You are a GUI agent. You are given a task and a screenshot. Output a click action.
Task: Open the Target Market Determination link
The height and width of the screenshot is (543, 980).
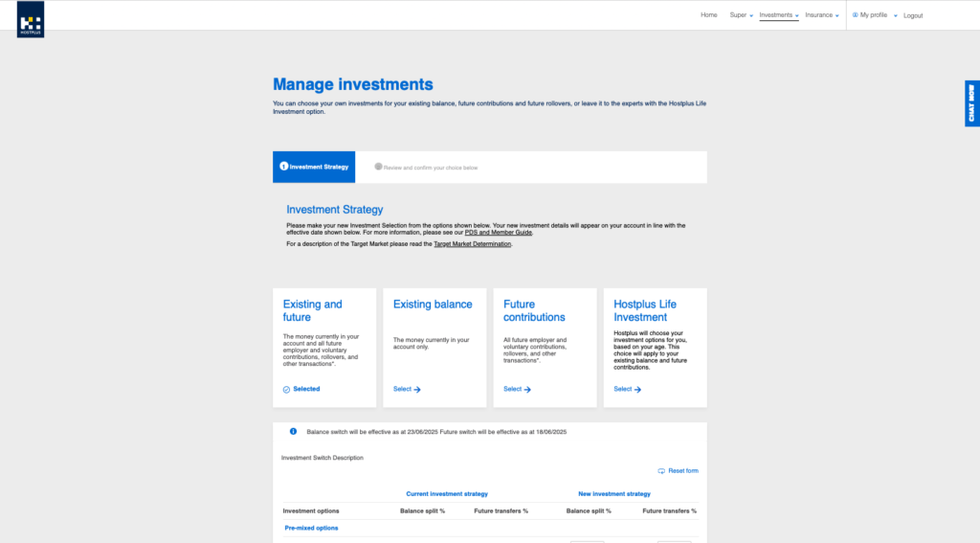[x=472, y=244]
